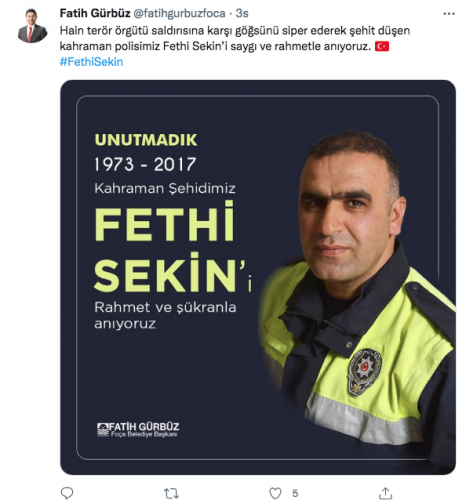Follow the #FethiSekin hashtag link
465x500 pixels.
coord(91,62)
